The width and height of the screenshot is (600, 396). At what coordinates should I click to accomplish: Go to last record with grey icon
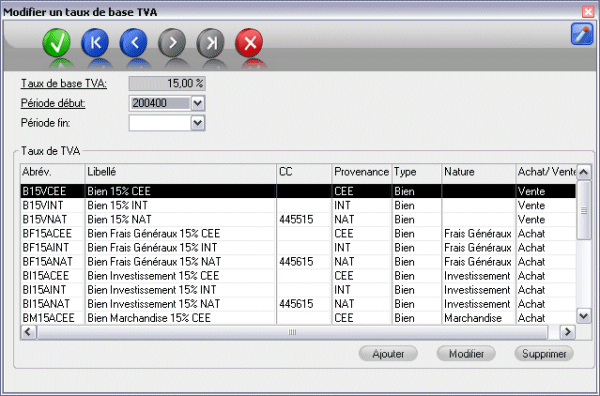pos(210,42)
